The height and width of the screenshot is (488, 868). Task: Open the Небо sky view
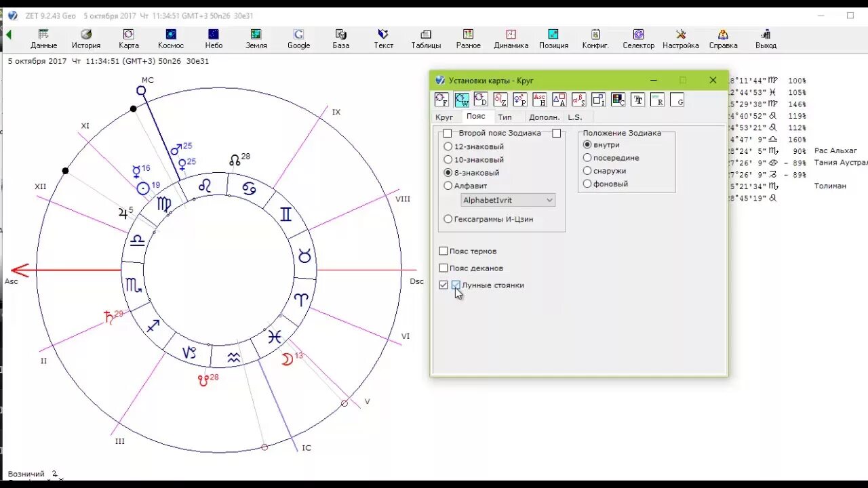[214, 39]
